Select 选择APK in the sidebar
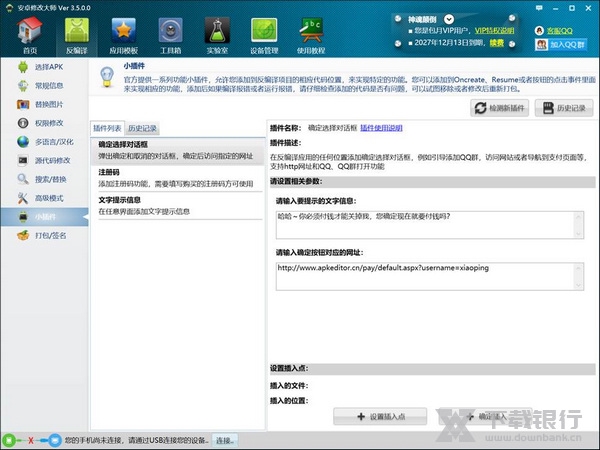Viewport: 600px width, 450px height. [46, 66]
